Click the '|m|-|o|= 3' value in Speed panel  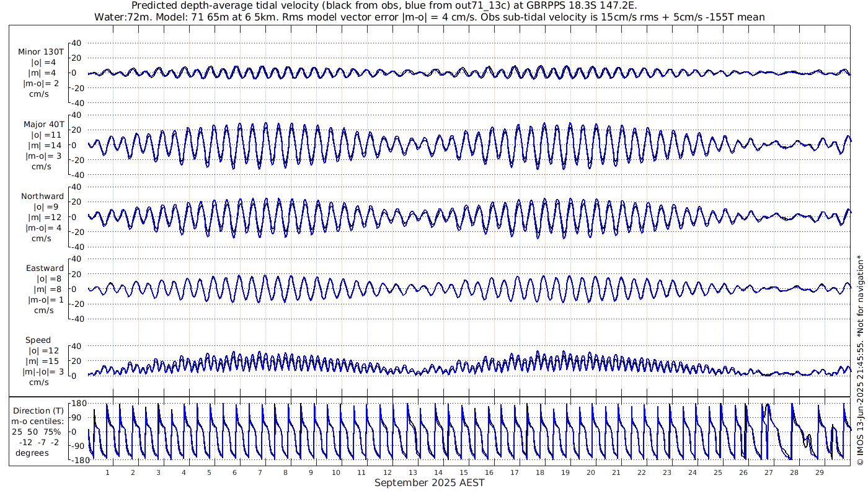point(41,372)
